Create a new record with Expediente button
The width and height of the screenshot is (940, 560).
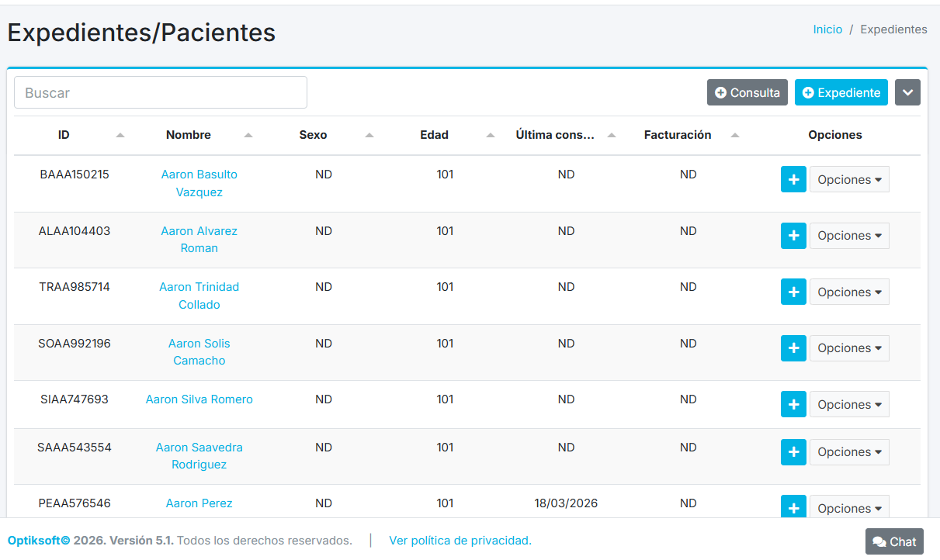tap(841, 92)
